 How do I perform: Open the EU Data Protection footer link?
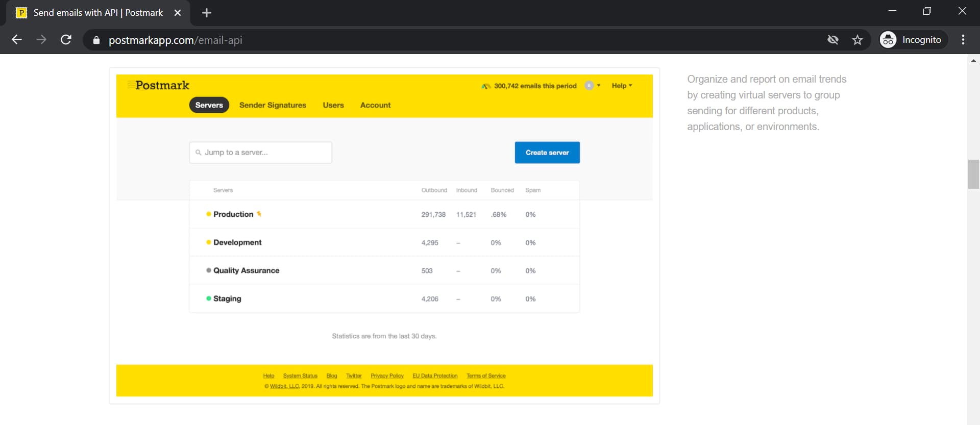(435, 376)
